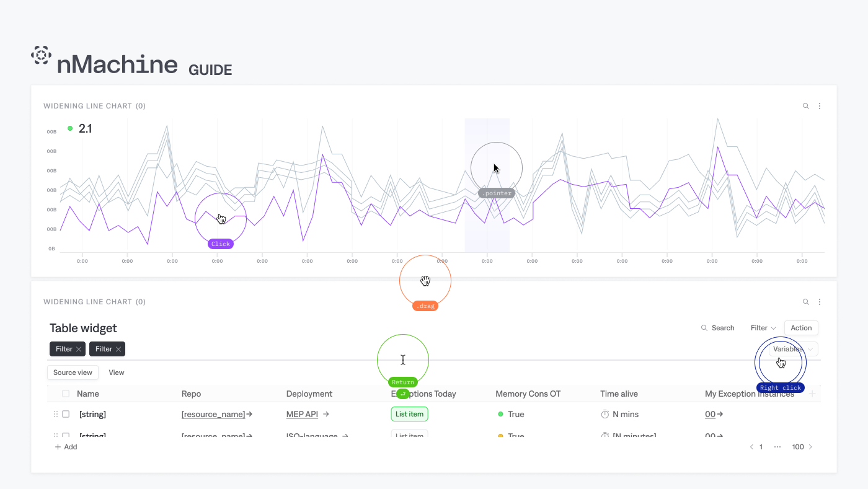Remove the second Filter chip

tap(118, 350)
